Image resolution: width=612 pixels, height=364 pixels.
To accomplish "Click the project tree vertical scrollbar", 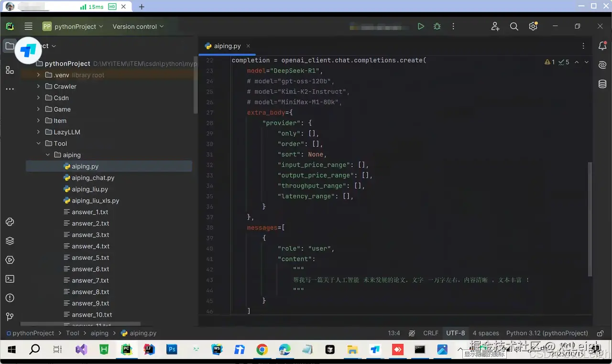I will pyautogui.click(x=196, y=86).
